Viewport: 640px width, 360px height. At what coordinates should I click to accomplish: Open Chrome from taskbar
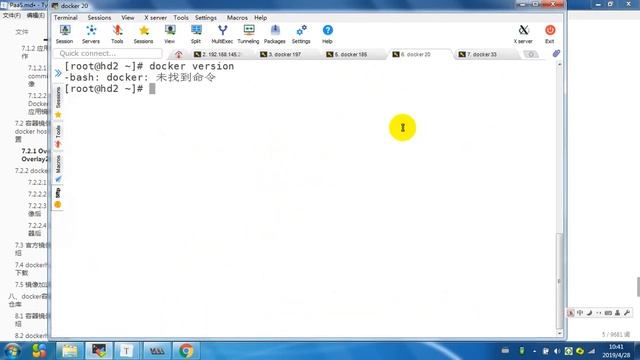click(186, 351)
